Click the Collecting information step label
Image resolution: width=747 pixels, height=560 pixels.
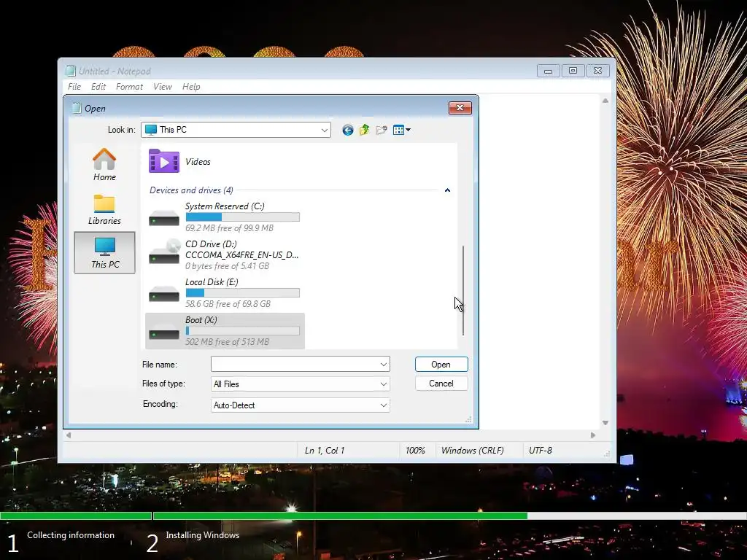tap(71, 534)
